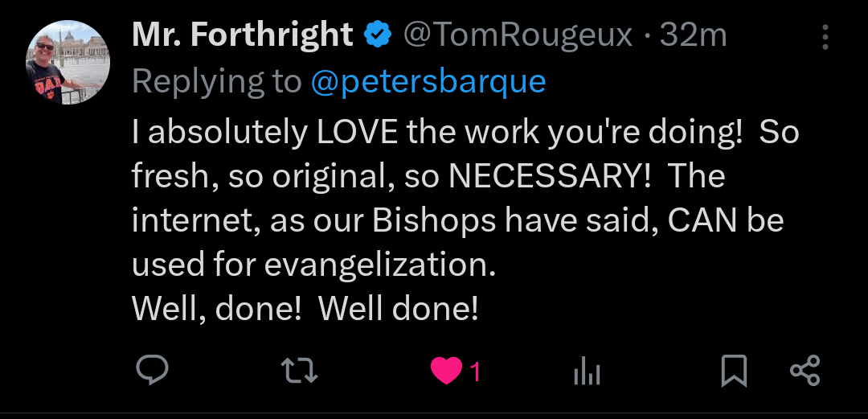868x419 pixels.
Task: Click the word NECESSARY in the tweet
Action: coord(549,176)
